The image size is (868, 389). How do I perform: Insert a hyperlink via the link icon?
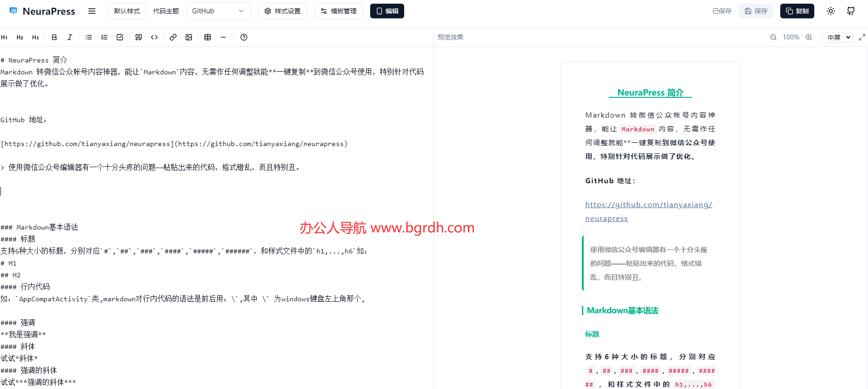[173, 37]
